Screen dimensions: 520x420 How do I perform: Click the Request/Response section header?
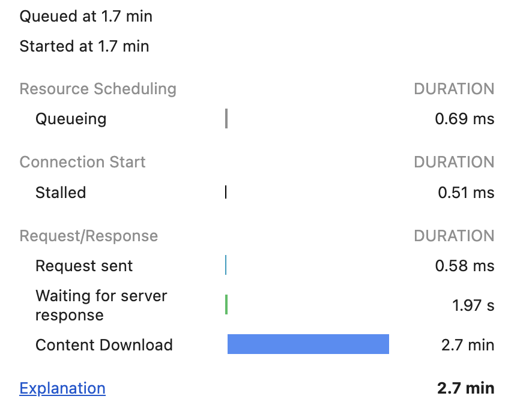pos(89,236)
